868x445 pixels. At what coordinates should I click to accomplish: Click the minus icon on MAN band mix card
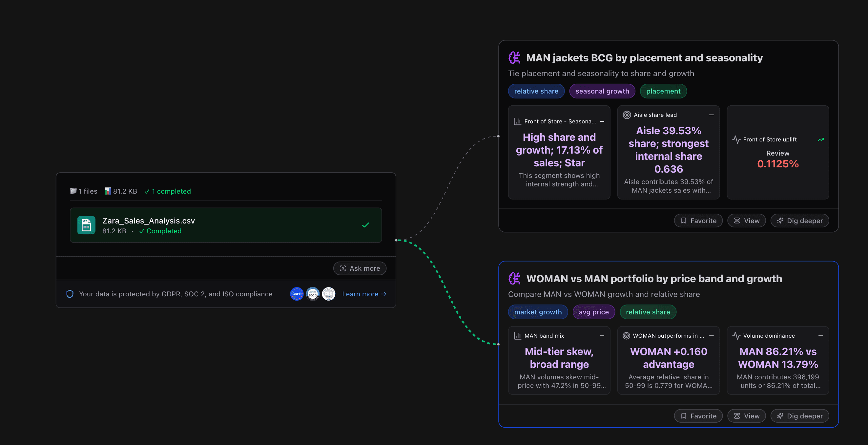pos(602,336)
